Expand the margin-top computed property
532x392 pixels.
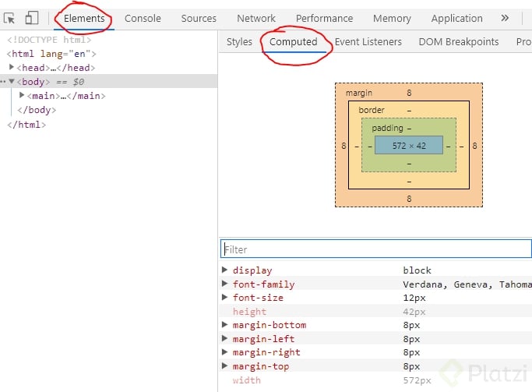click(x=225, y=366)
